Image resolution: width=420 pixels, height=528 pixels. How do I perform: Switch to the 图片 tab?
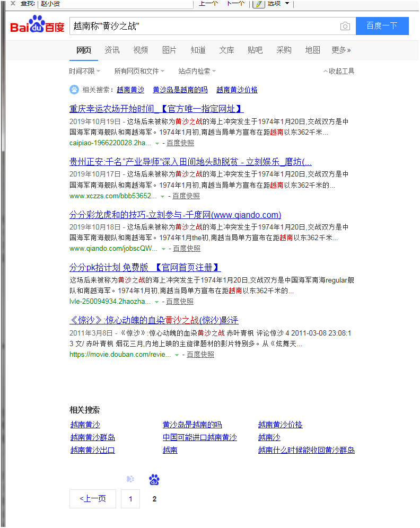(x=169, y=50)
